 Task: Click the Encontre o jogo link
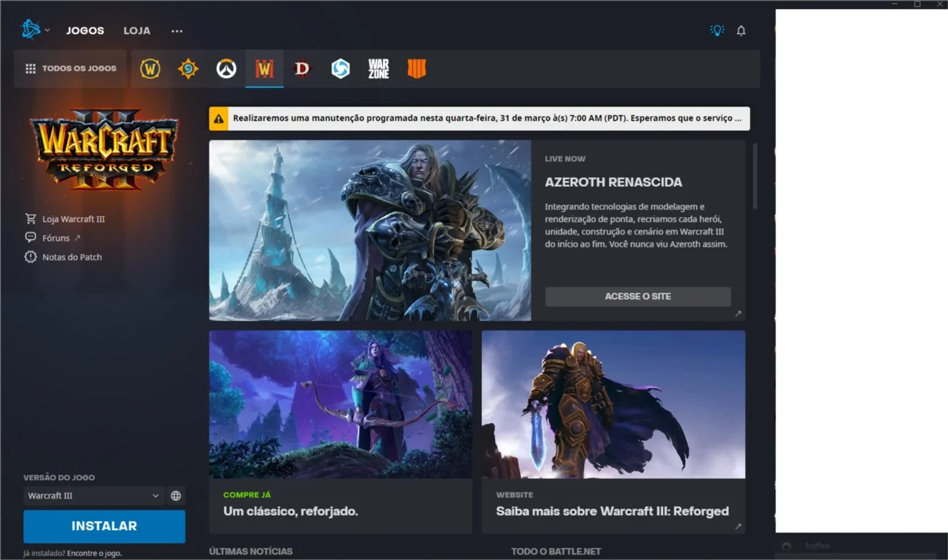point(94,553)
